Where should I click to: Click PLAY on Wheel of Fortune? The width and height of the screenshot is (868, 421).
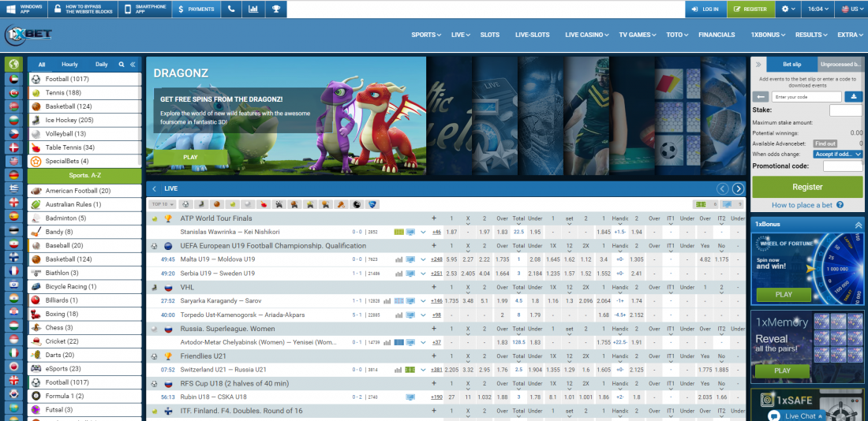coord(784,294)
